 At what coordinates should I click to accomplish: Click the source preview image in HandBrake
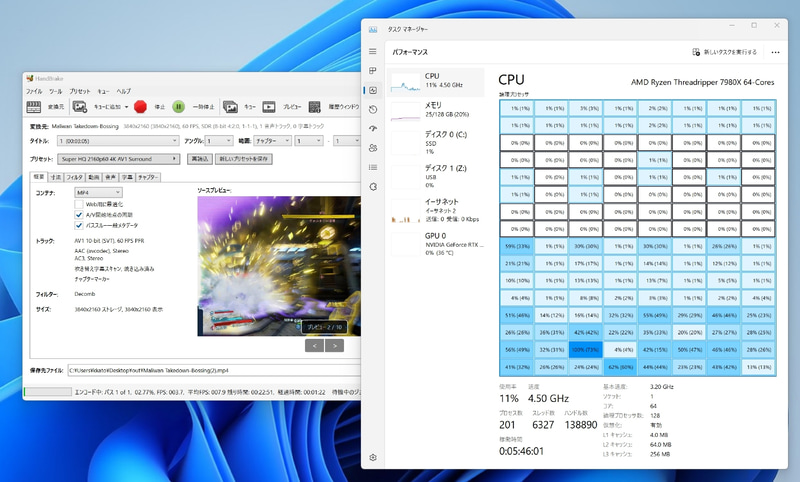(x=279, y=266)
